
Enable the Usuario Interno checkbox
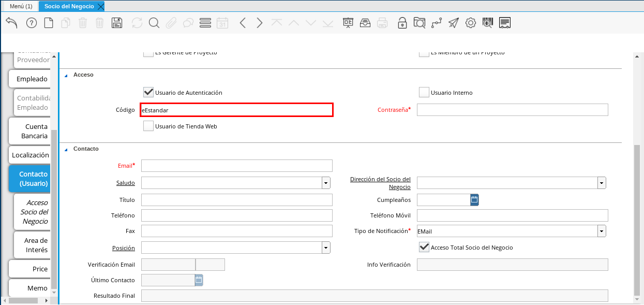click(x=424, y=93)
